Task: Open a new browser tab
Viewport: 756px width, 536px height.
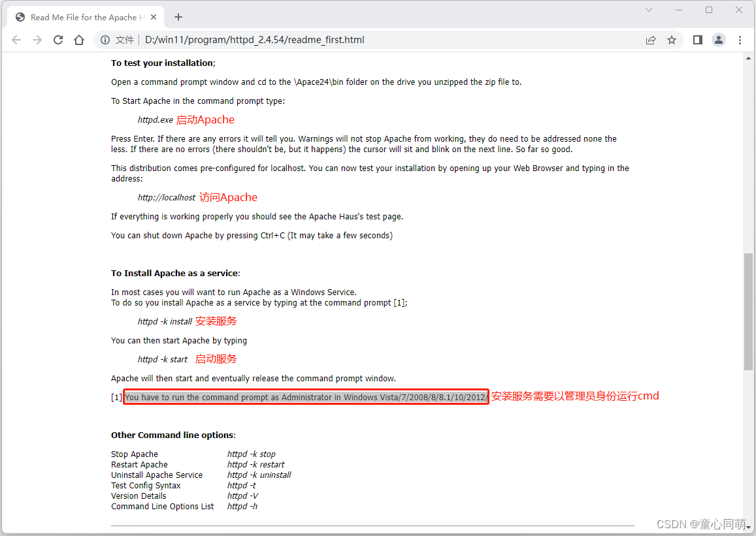Action: coord(178,16)
